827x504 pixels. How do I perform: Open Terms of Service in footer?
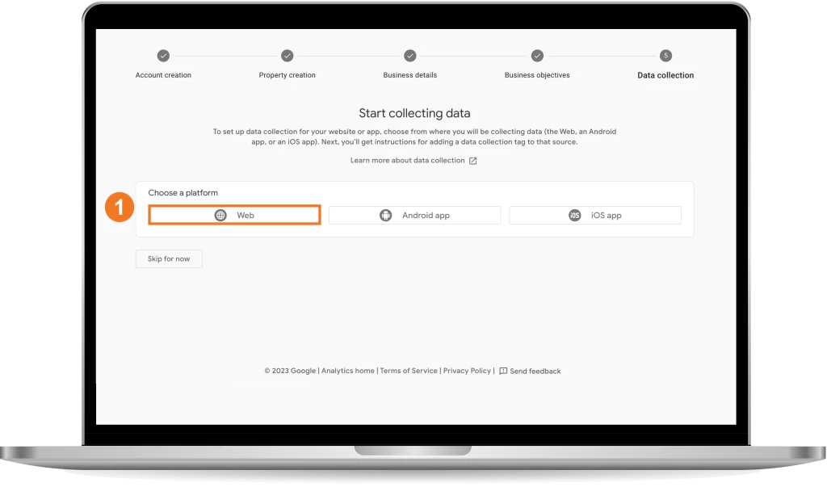(409, 371)
